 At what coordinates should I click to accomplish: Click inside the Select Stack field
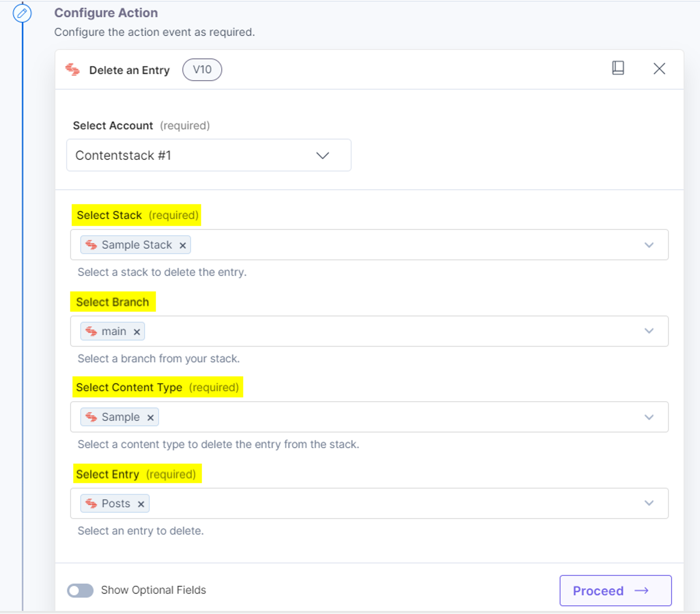pos(369,245)
